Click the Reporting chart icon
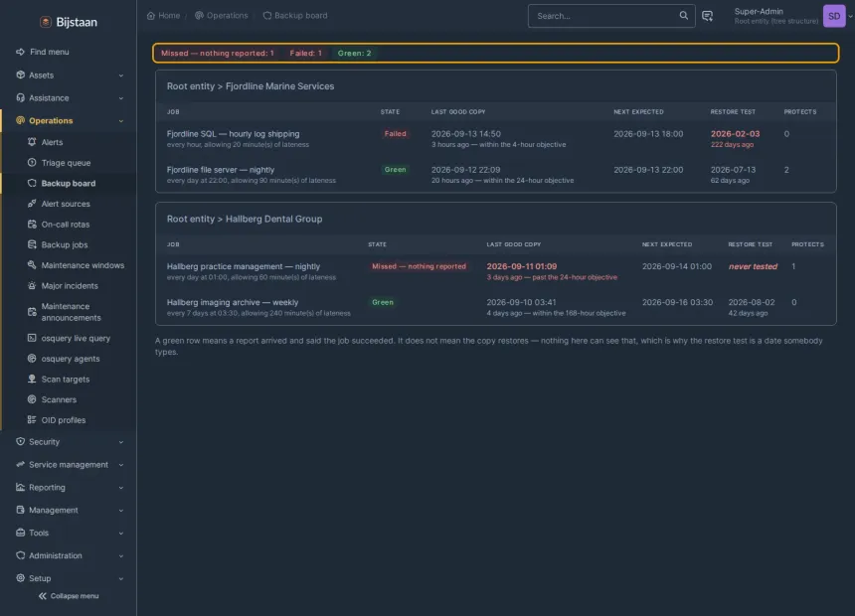 (x=20, y=488)
